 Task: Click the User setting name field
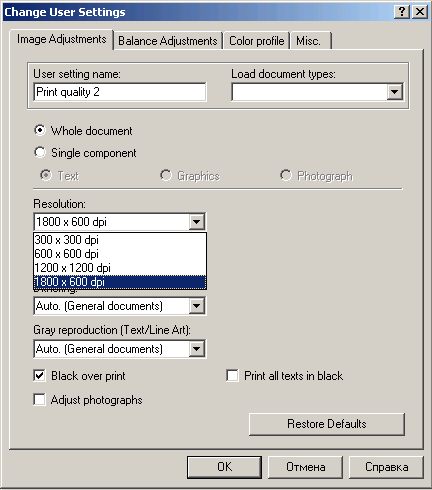click(120, 92)
